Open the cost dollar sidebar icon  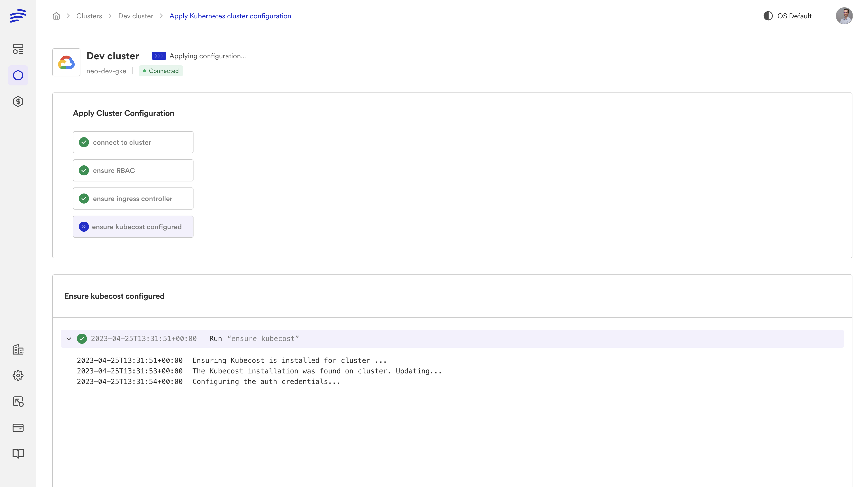(18, 102)
